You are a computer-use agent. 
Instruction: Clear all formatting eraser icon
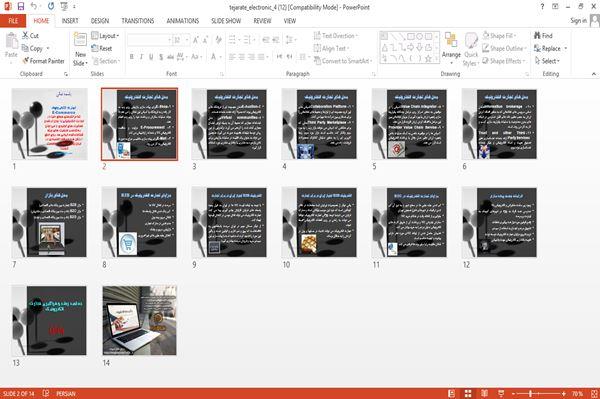[218, 40]
